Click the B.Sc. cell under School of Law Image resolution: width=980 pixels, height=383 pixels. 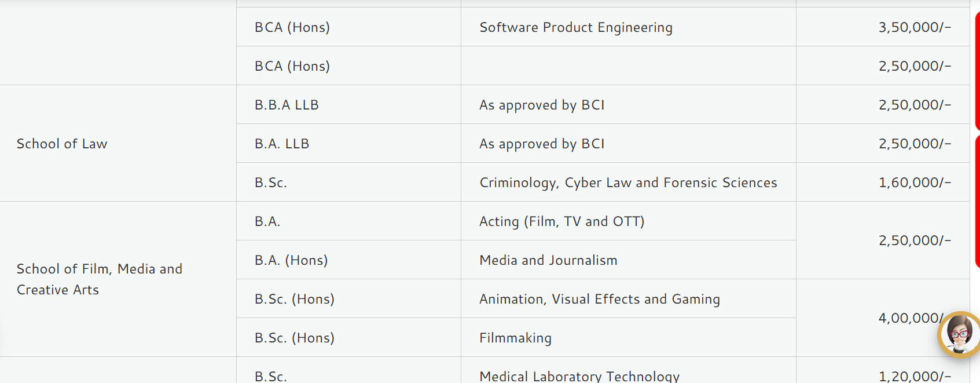[x=270, y=182]
